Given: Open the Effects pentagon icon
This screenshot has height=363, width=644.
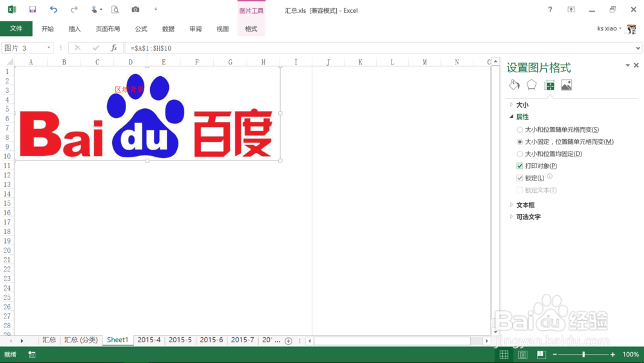Looking at the screenshot, I should click(531, 85).
